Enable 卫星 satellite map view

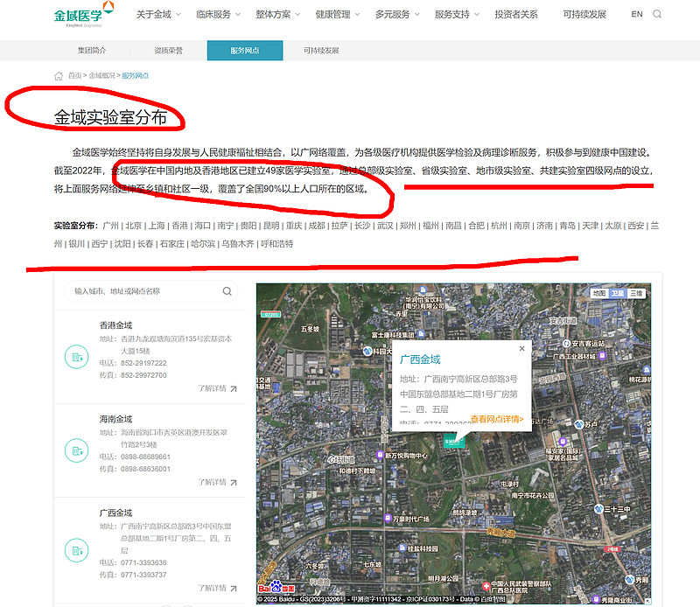[618, 292]
